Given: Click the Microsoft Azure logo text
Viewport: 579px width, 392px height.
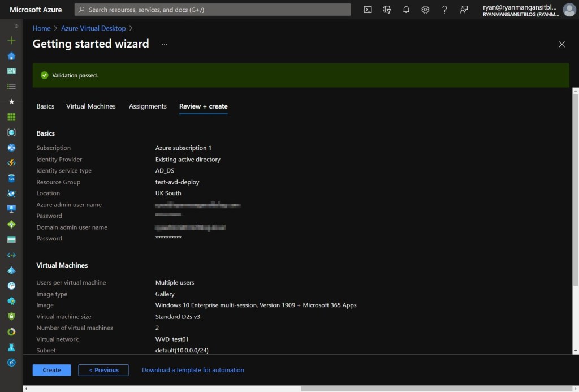Looking at the screenshot, I should coord(36,10).
